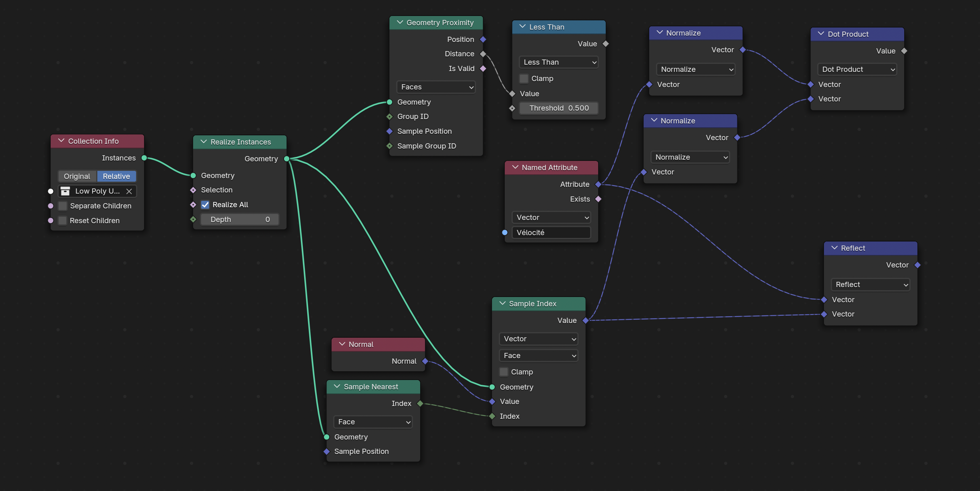
Task: Click Dot Product Value output socket
Action: click(904, 51)
